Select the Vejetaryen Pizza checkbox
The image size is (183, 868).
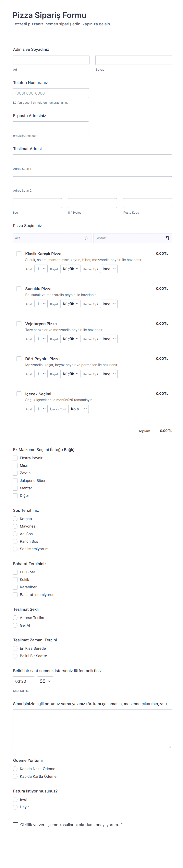[x=19, y=324]
